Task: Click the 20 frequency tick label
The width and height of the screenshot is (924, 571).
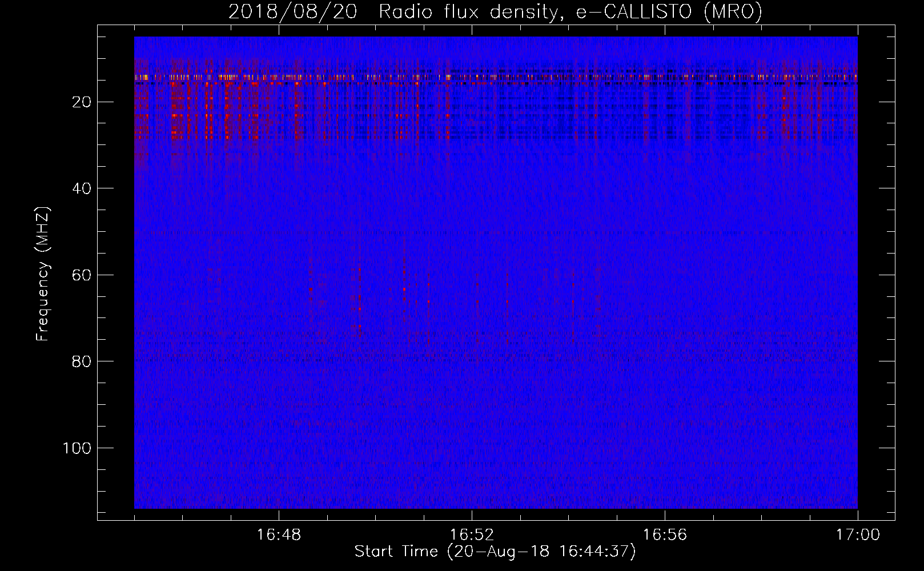Action: pyautogui.click(x=82, y=102)
